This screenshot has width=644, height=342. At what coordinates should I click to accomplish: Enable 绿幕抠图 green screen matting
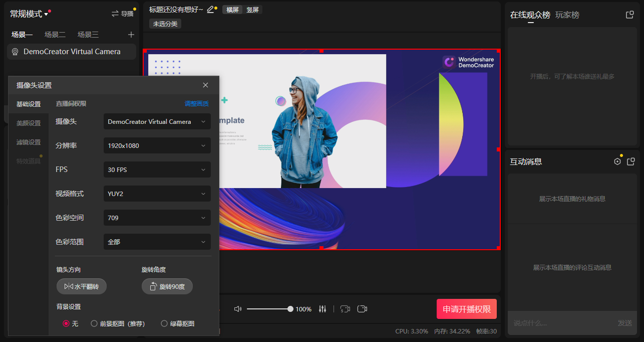pyautogui.click(x=164, y=323)
